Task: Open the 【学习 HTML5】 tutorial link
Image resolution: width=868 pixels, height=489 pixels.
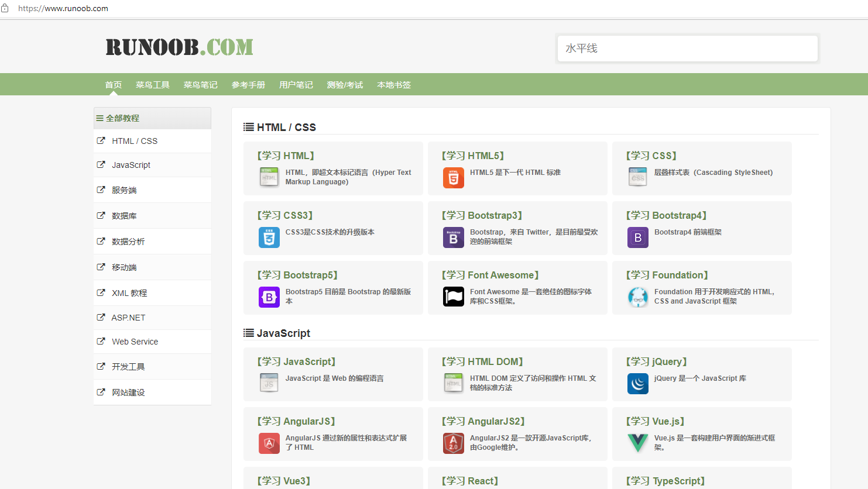Action: coord(473,156)
